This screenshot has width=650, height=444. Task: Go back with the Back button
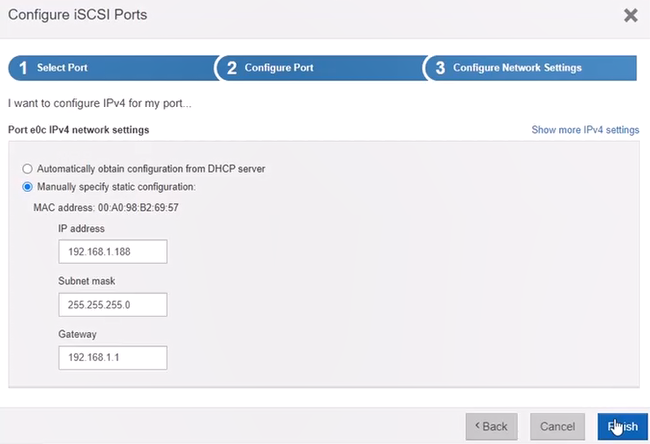point(491,426)
